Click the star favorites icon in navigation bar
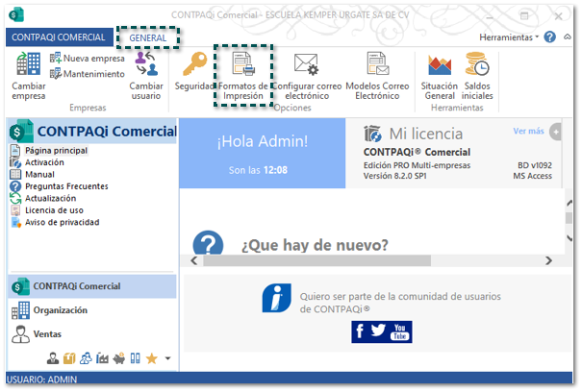 [151, 358]
